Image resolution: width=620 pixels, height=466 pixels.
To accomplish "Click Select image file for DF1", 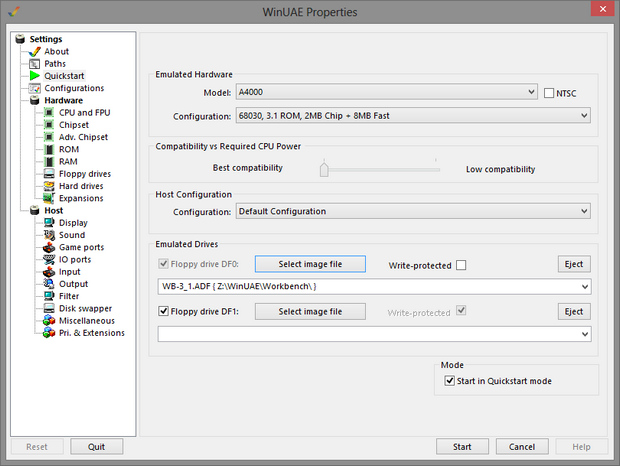I will (310, 311).
